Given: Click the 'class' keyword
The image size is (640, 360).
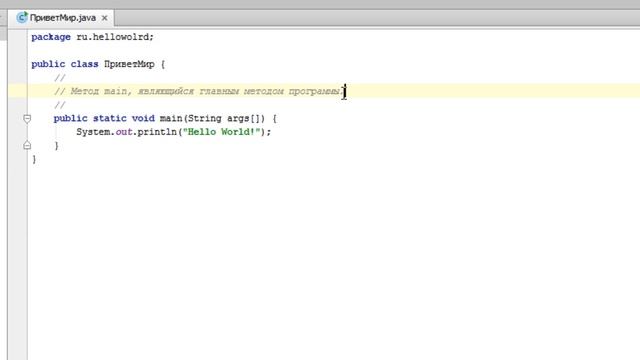Looking at the screenshot, I should pyautogui.click(x=84, y=64).
